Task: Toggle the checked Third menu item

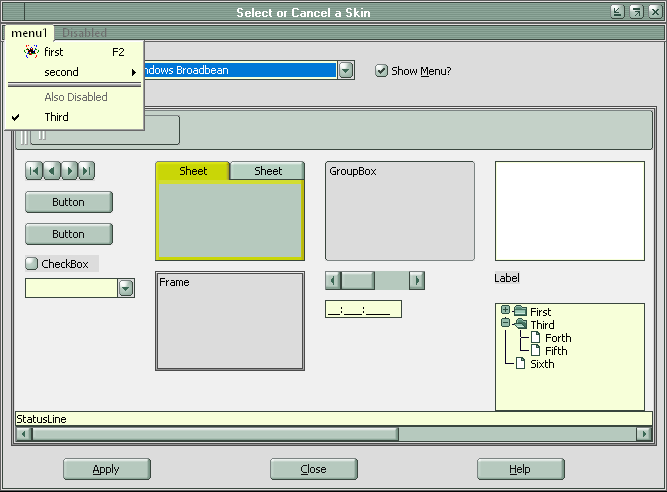Action: click(56, 117)
